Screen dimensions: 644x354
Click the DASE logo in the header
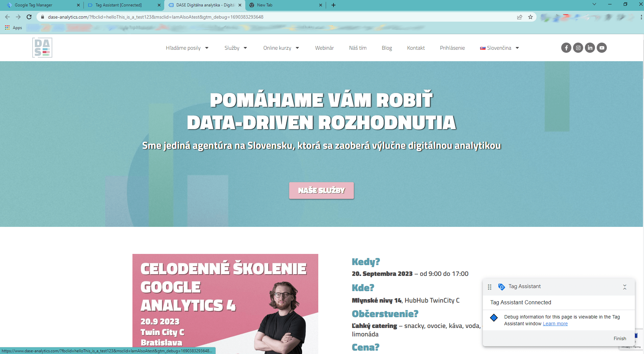coord(42,48)
